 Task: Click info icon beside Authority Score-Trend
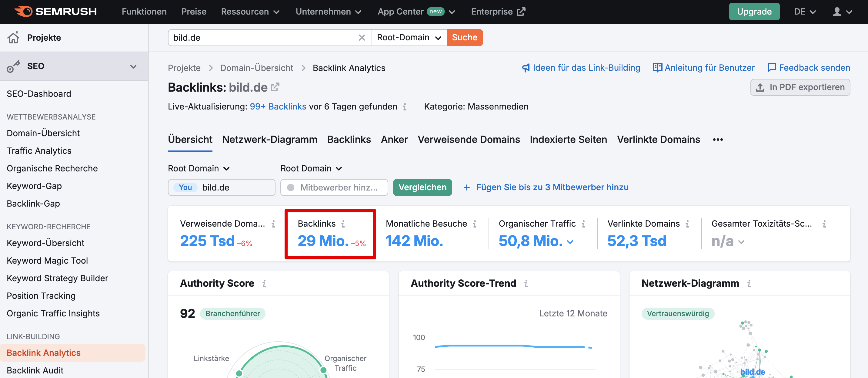pos(526,284)
